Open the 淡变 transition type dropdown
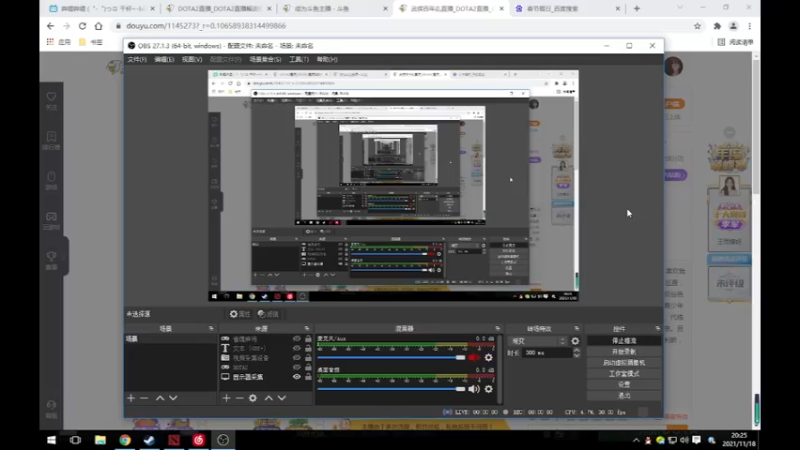The height and width of the screenshot is (450, 800). point(538,341)
